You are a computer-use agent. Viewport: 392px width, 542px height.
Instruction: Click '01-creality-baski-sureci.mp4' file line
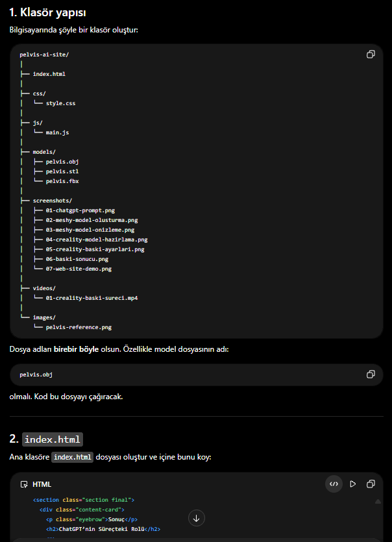click(92, 298)
